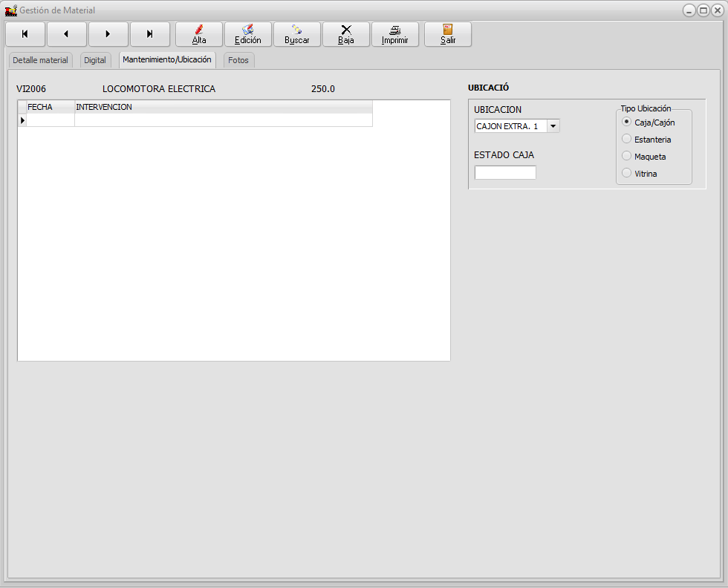Minimize the Gestión de Material window
The image size is (728, 588).
coord(689,10)
